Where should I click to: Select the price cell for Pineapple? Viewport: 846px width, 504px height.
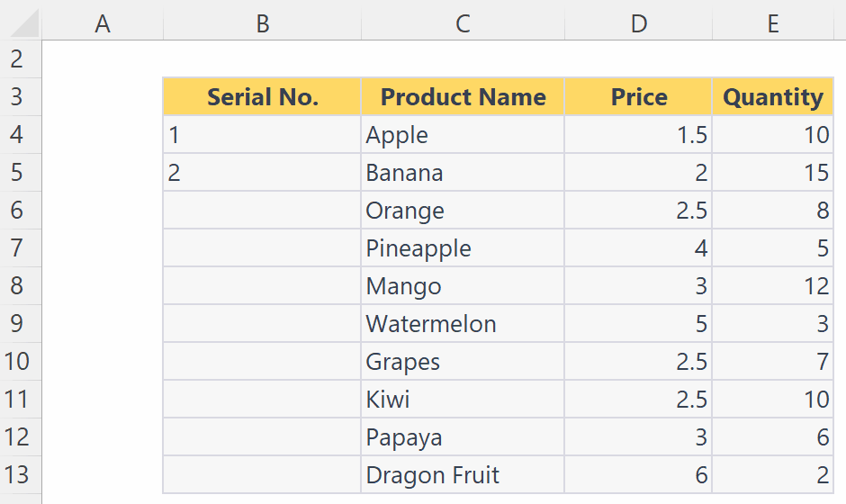638,248
